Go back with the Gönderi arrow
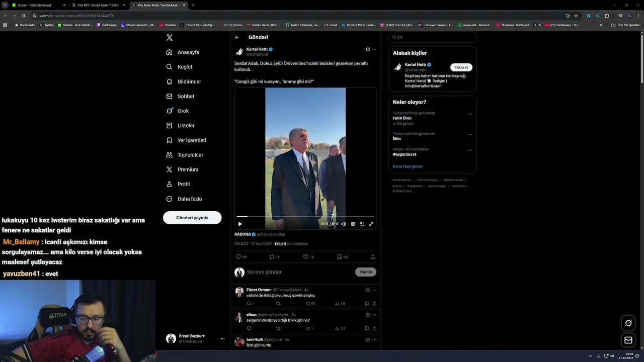The width and height of the screenshot is (644, 362). point(237,37)
